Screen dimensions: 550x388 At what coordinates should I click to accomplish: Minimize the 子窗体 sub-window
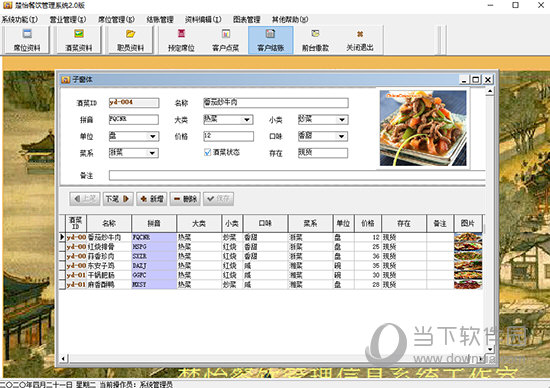(x=464, y=80)
